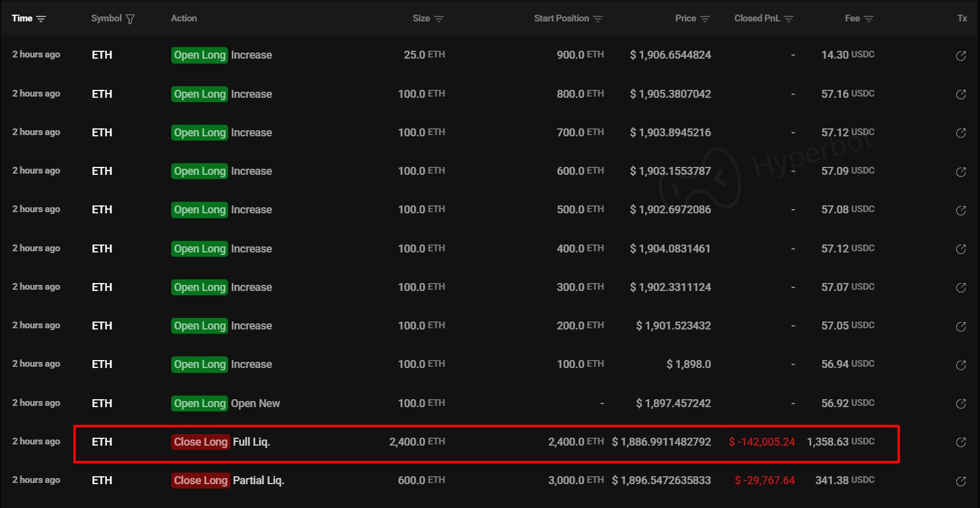
Task: Select the 900.0 ETH start position cell
Action: [580, 55]
